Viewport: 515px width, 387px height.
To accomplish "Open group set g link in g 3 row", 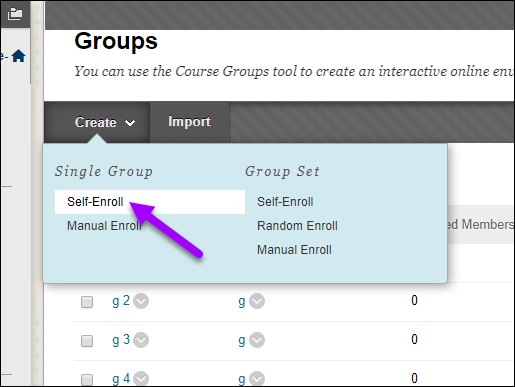I will click(x=242, y=341).
